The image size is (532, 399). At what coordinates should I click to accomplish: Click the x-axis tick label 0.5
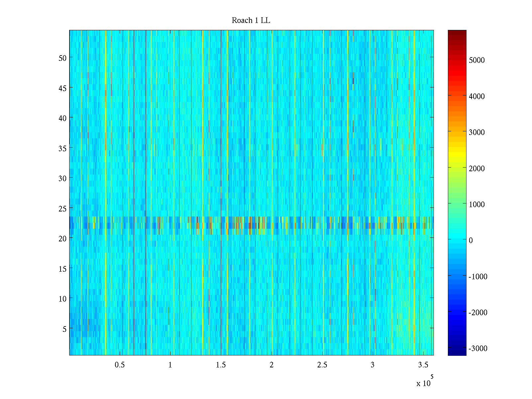click(x=120, y=365)
